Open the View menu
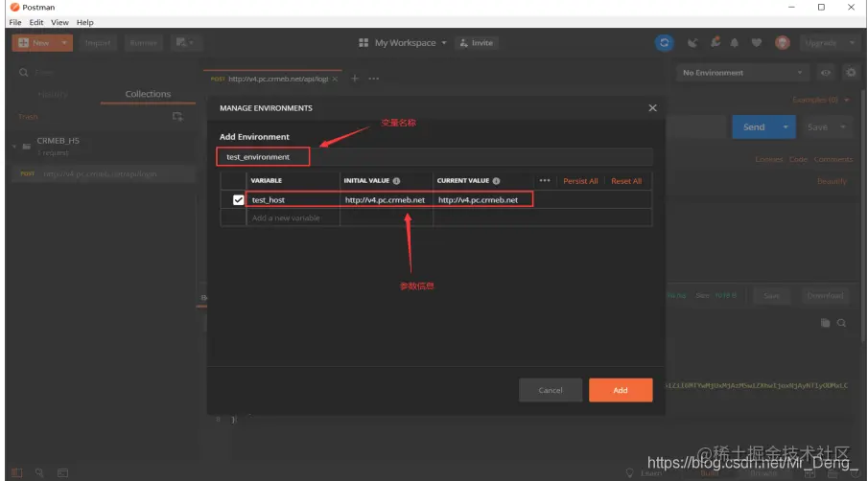The width and height of the screenshot is (868, 481). (59, 22)
